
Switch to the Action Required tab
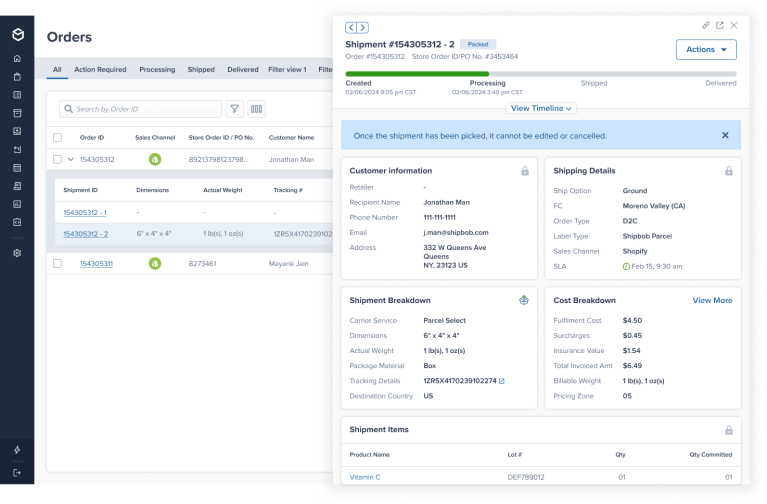(x=100, y=70)
